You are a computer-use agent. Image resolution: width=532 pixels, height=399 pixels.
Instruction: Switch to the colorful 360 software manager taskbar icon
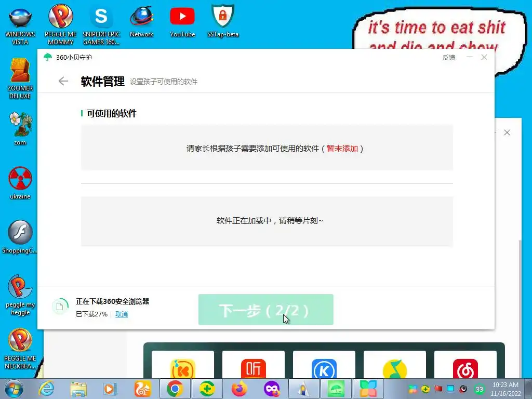pyautogui.click(x=368, y=389)
